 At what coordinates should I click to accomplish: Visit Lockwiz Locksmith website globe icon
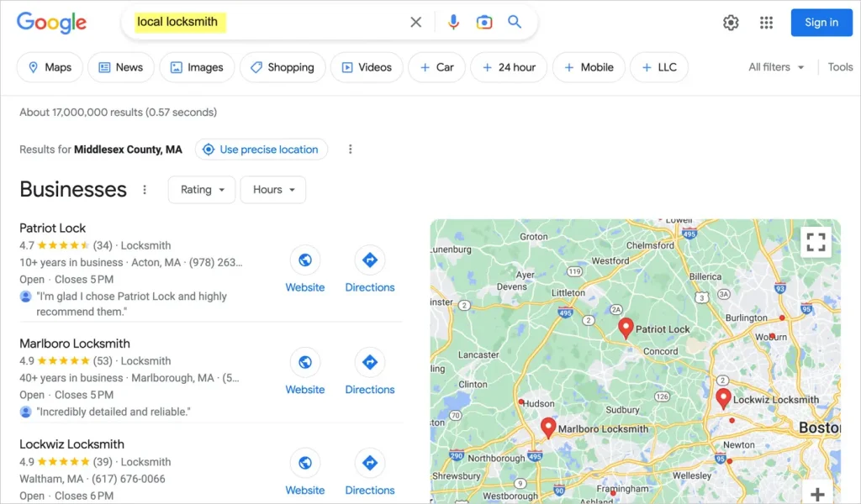tap(305, 463)
